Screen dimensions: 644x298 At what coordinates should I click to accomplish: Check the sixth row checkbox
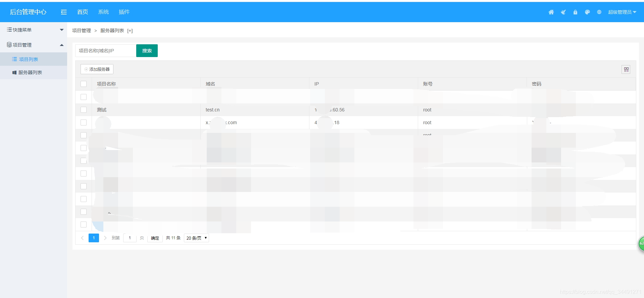tap(84, 161)
